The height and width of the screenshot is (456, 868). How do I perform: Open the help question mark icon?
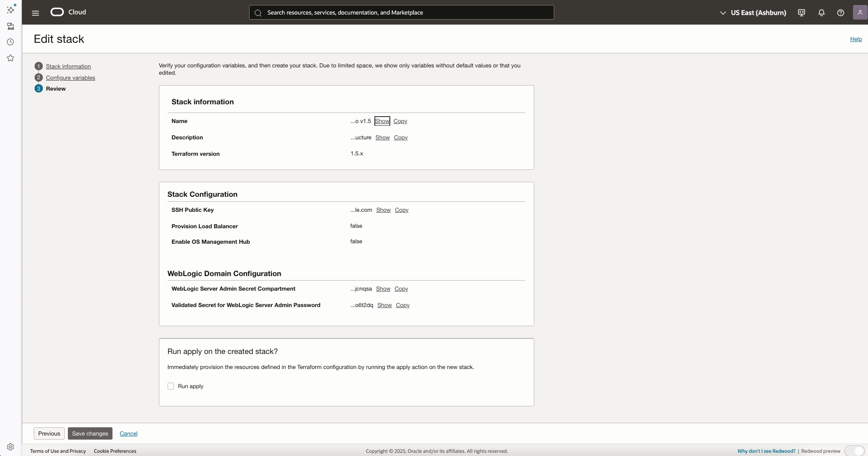point(841,13)
